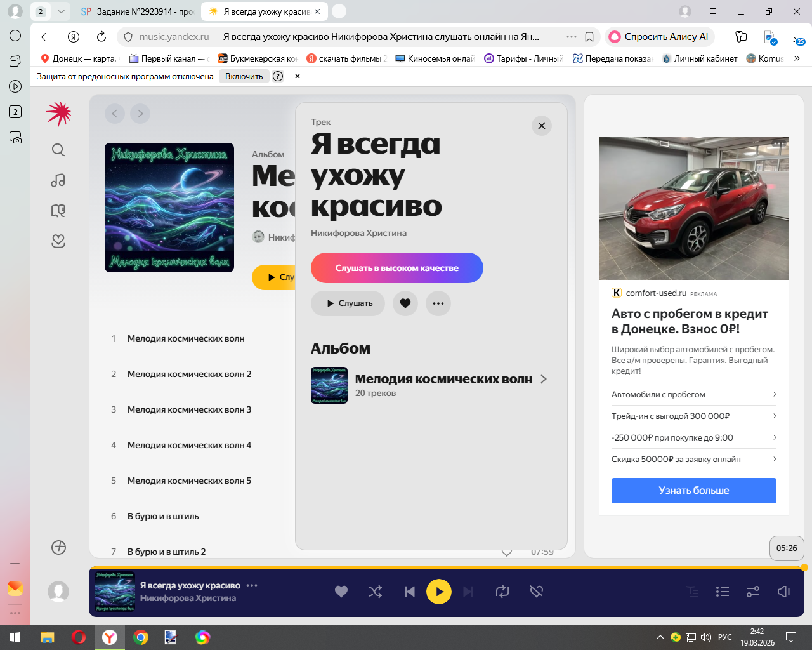812x650 pixels.
Task: Toggle shuffle in the player bar
Action: (x=376, y=592)
